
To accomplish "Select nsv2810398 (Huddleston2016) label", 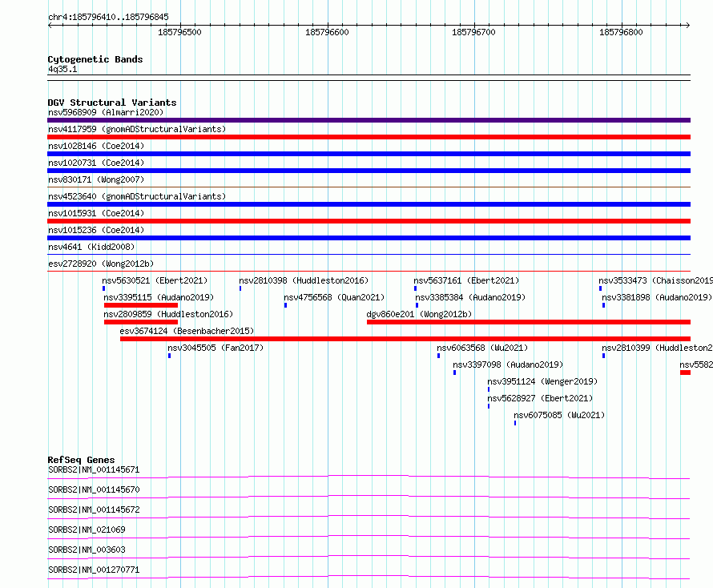I will 304,280.
